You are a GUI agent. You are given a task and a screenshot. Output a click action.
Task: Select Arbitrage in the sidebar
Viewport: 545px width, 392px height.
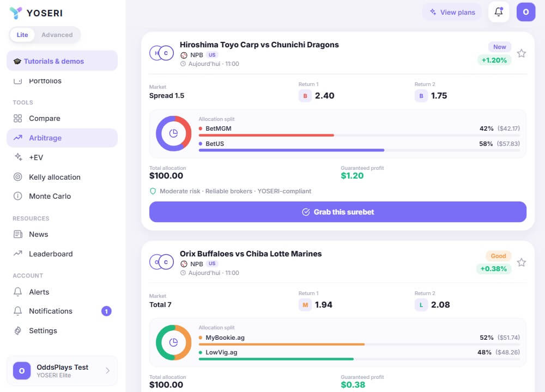click(62, 138)
